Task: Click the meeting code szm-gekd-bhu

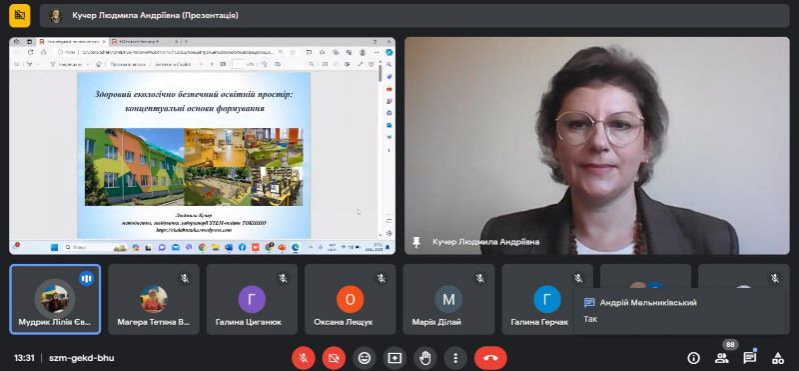Action: click(x=82, y=358)
